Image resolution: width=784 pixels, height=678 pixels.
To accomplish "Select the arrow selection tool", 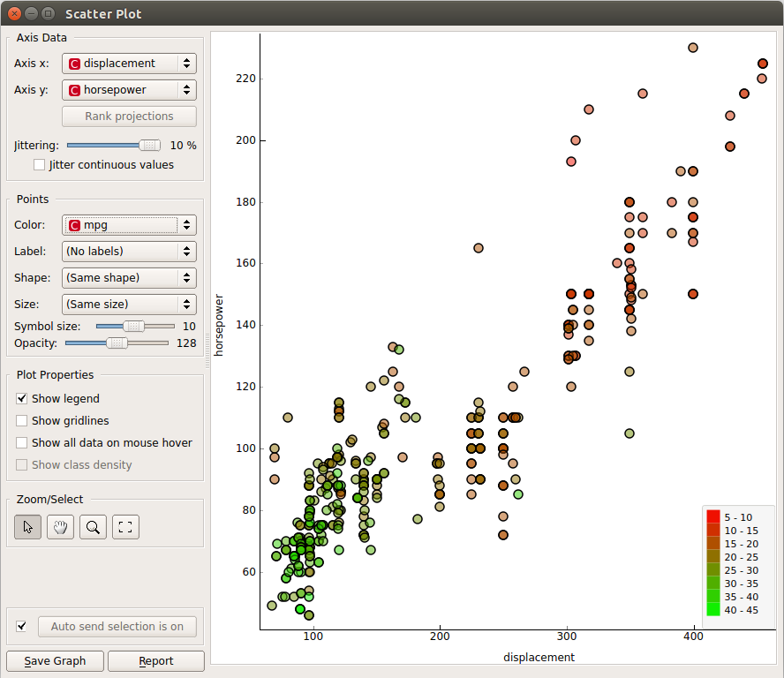I will click(27, 526).
